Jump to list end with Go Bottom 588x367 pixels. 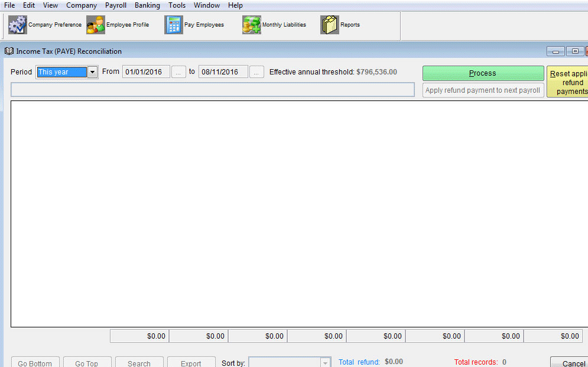pyautogui.click(x=35, y=363)
